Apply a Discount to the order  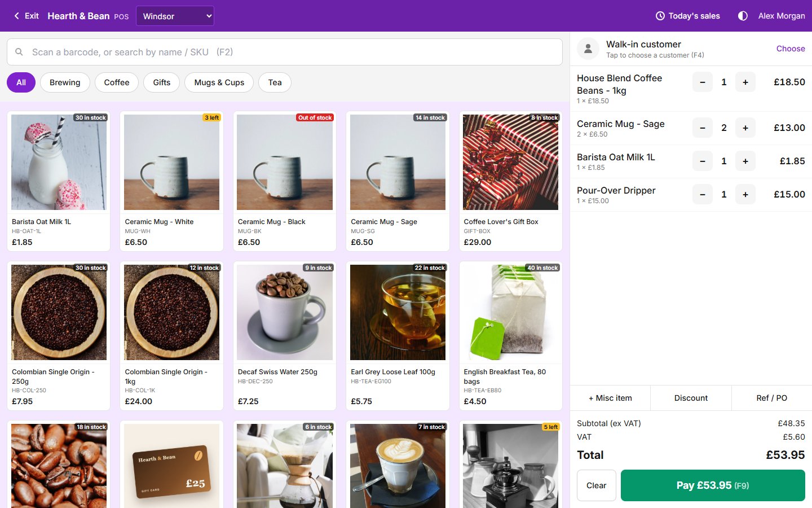(x=691, y=398)
